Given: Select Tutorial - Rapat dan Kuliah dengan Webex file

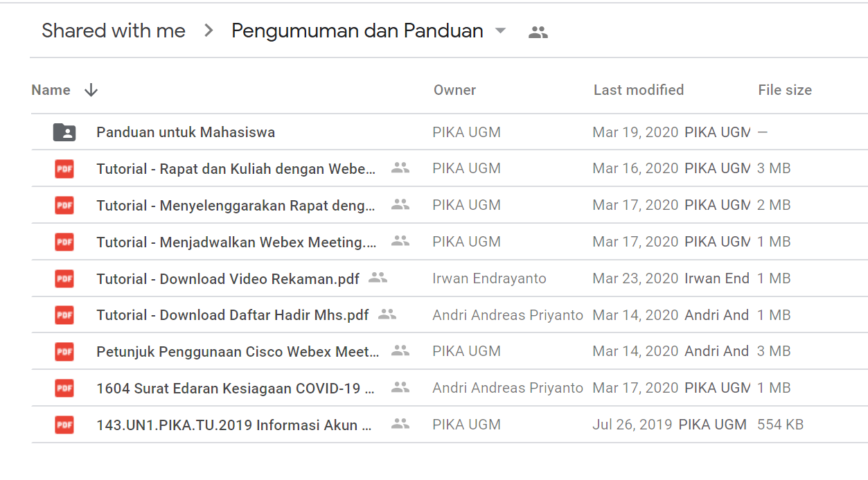Looking at the screenshot, I should click(236, 168).
